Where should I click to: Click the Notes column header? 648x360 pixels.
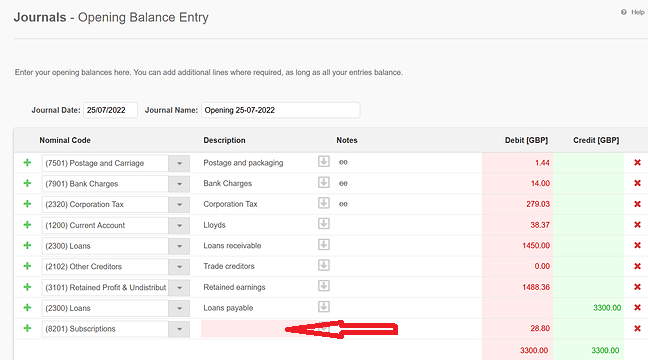pos(347,140)
